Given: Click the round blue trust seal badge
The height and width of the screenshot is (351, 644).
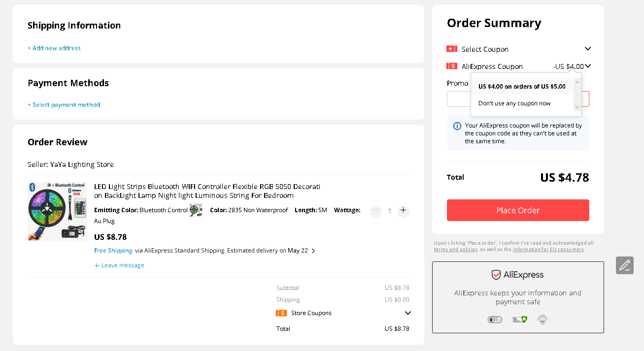Looking at the screenshot, I should coord(542,319).
